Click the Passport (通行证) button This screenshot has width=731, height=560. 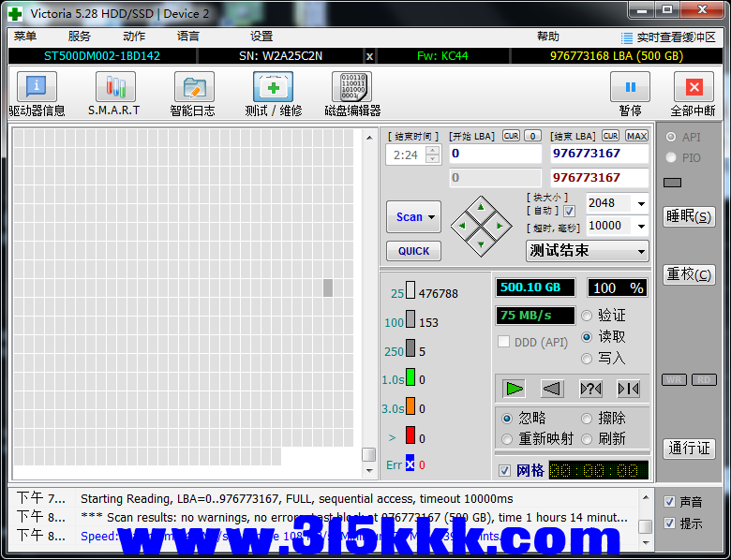689,449
